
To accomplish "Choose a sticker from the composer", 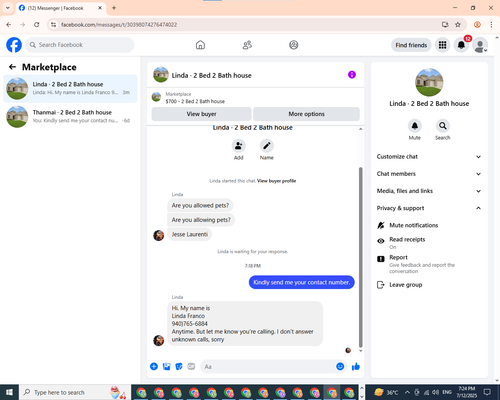I will click(179, 367).
